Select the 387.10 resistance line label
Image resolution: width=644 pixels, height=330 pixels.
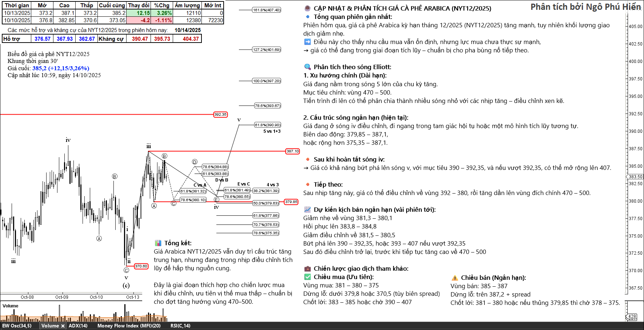pyautogui.click(x=292, y=151)
